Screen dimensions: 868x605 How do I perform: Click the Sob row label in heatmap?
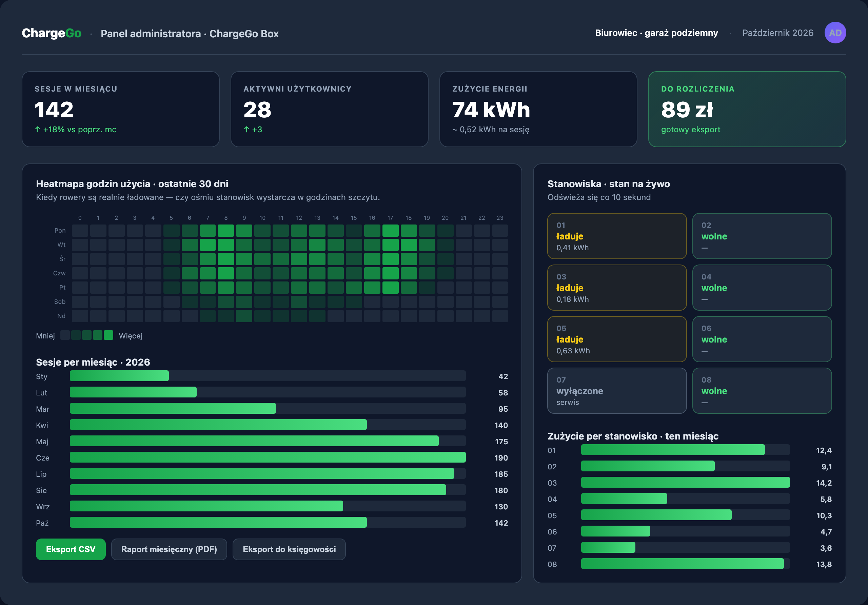pos(60,301)
